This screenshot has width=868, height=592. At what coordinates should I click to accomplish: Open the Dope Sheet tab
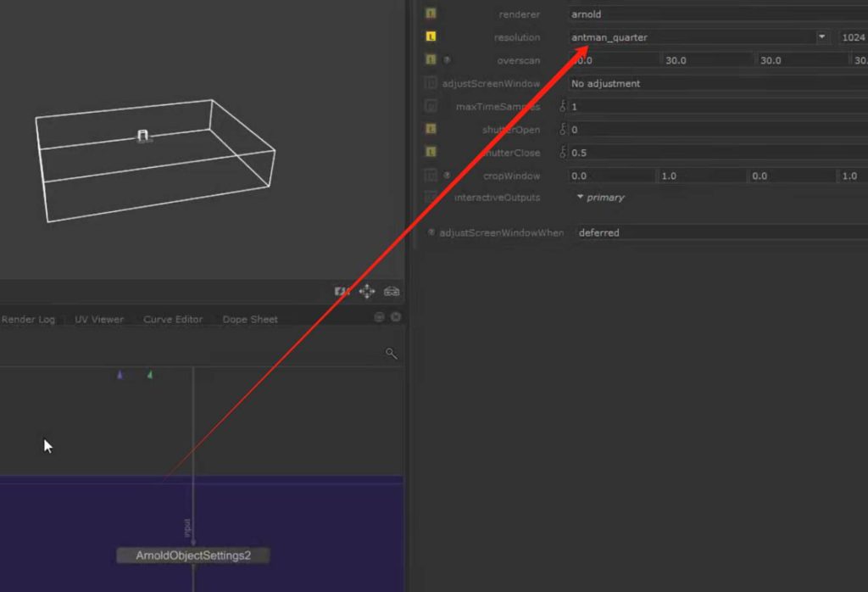[250, 320]
